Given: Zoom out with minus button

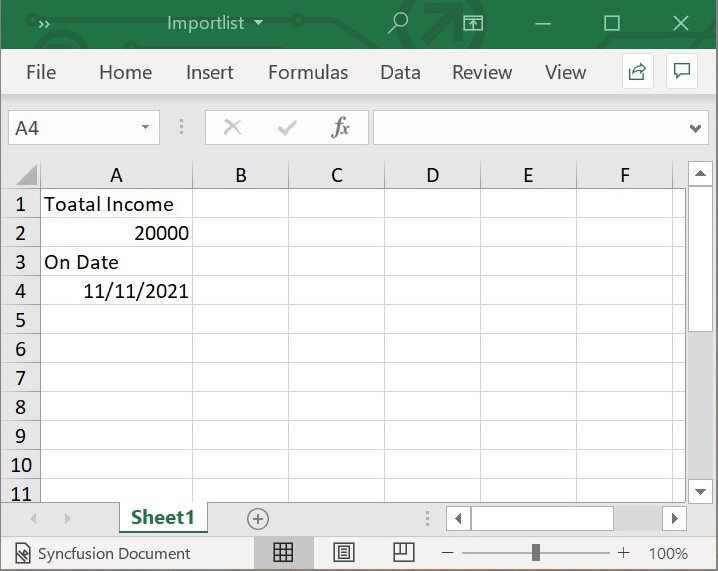Looking at the screenshot, I should pos(447,553).
